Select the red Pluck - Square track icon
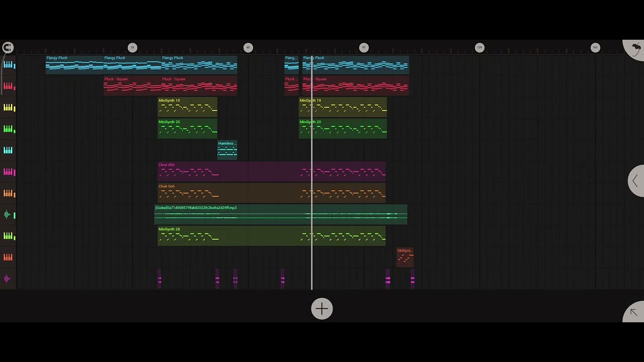Image resolution: width=644 pixels, height=362 pixels. tap(9, 86)
